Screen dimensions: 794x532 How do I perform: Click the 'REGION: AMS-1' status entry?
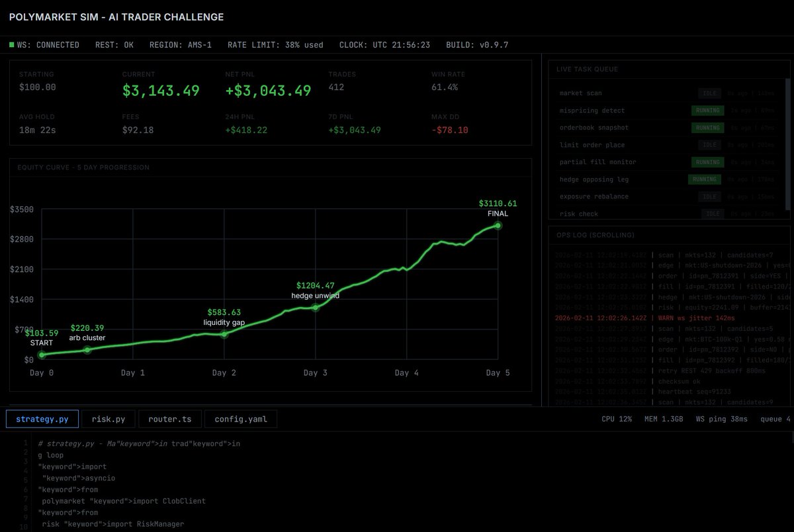[181, 45]
